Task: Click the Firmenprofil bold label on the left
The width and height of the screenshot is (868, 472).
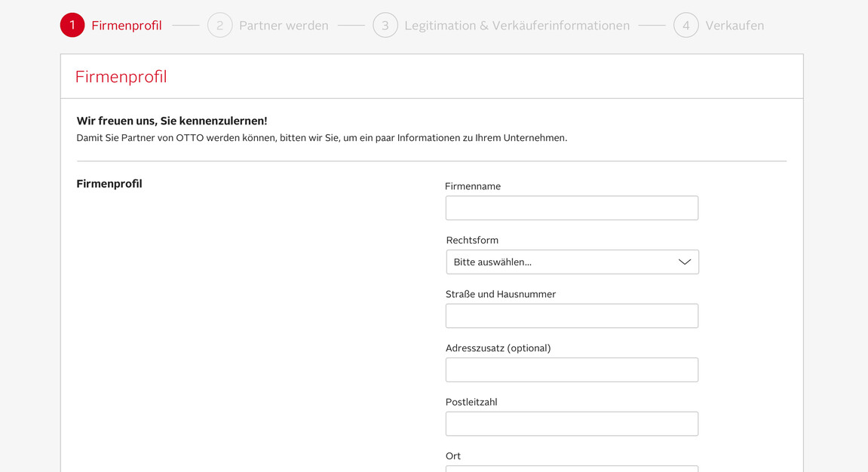Action: [x=109, y=183]
